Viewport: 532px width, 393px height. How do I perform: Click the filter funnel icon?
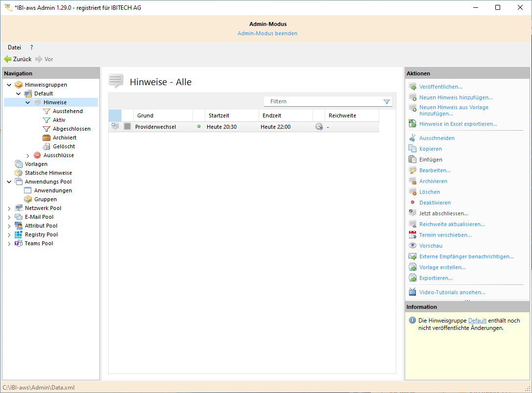click(x=387, y=102)
